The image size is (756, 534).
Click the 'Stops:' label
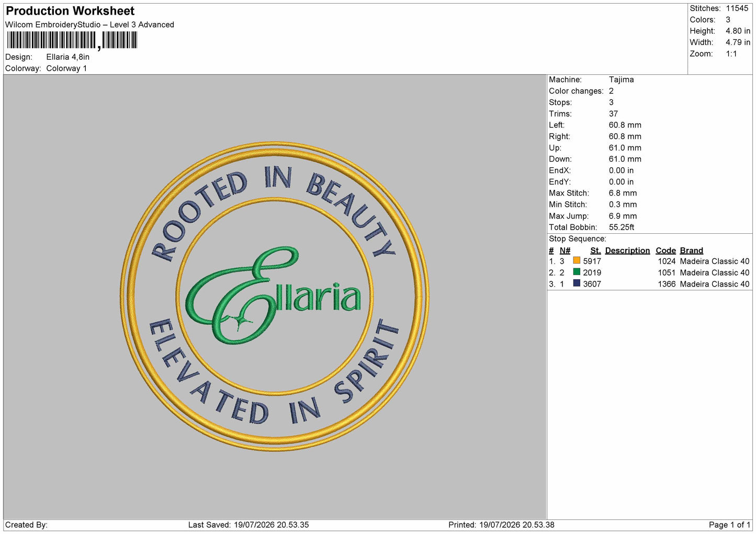point(560,103)
